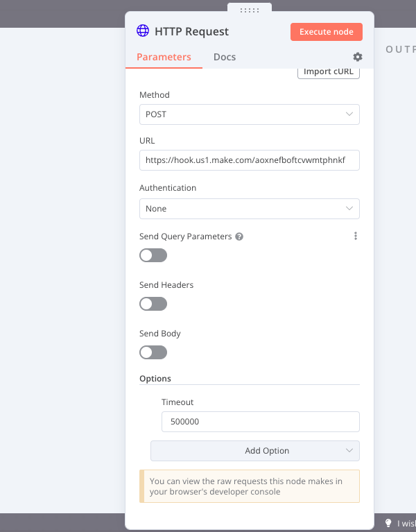
Task: Enable the Send Query Parameters toggle
Action: tap(153, 255)
